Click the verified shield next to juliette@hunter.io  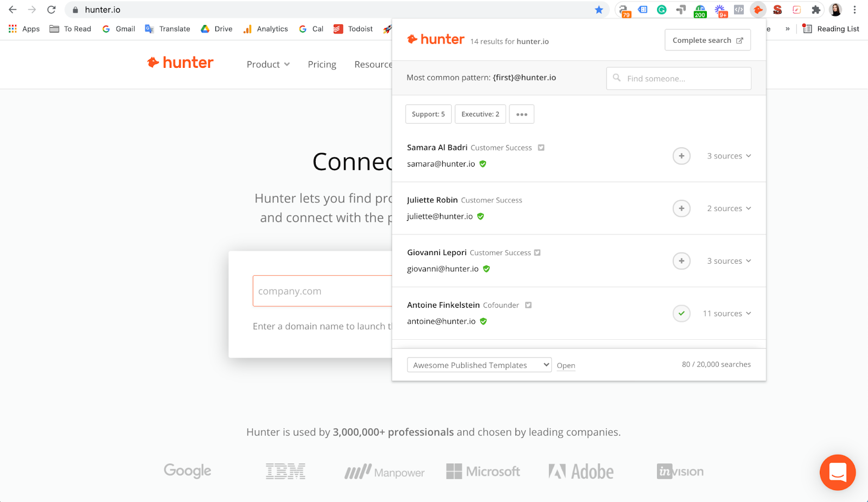[x=481, y=217]
